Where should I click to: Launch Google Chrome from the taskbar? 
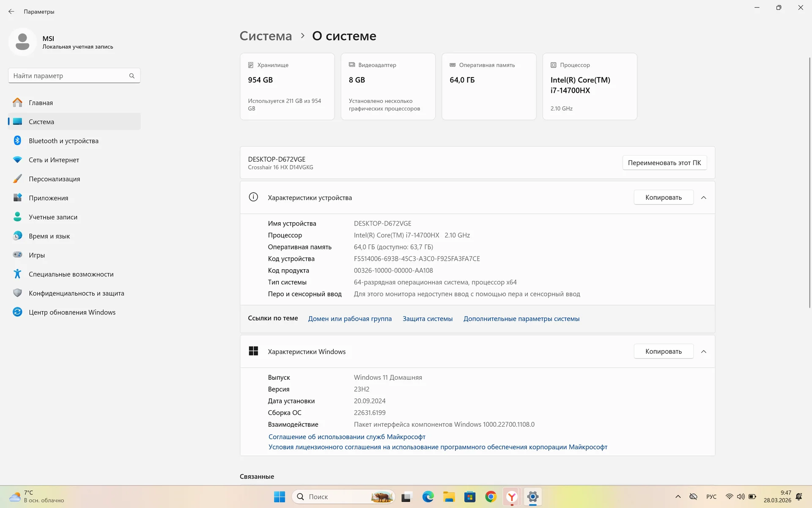(491, 497)
